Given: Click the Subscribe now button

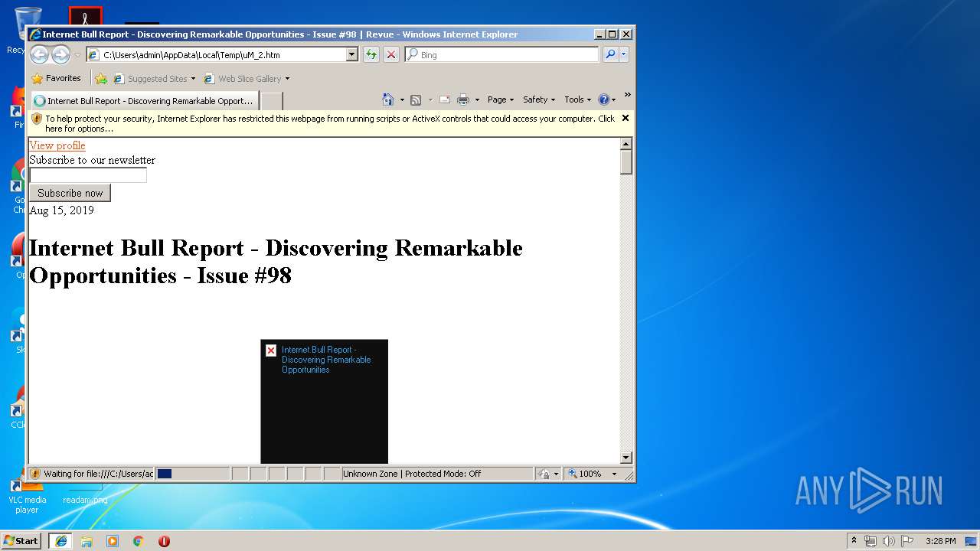Looking at the screenshot, I should coord(70,193).
